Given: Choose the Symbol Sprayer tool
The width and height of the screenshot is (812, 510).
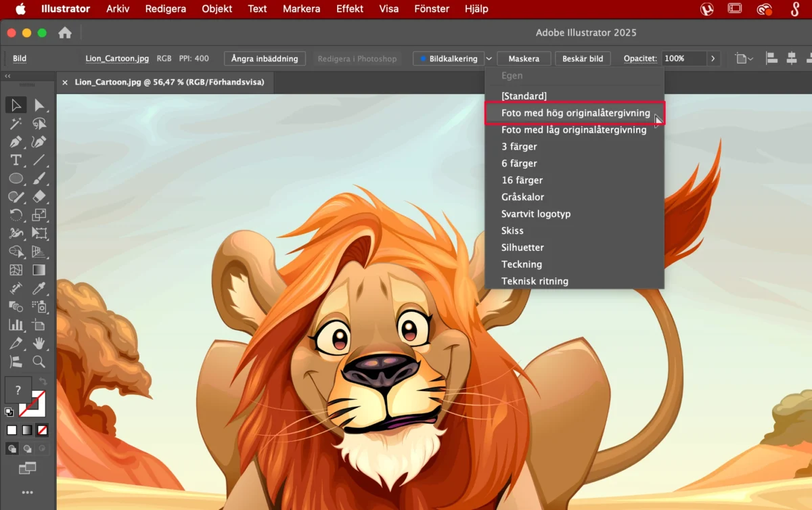Looking at the screenshot, I should point(39,306).
